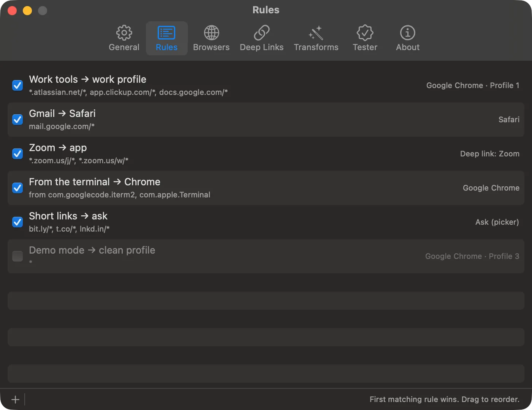
Task: Select 'From the terminal → Chrome' rule title
Action: [95, 182]
